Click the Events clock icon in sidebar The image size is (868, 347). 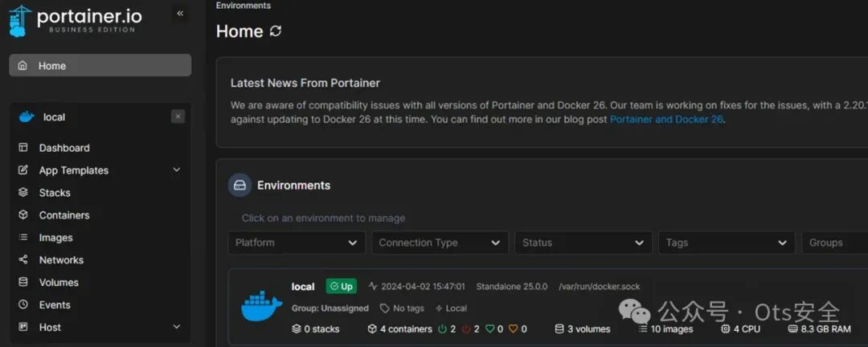[23, 304]
